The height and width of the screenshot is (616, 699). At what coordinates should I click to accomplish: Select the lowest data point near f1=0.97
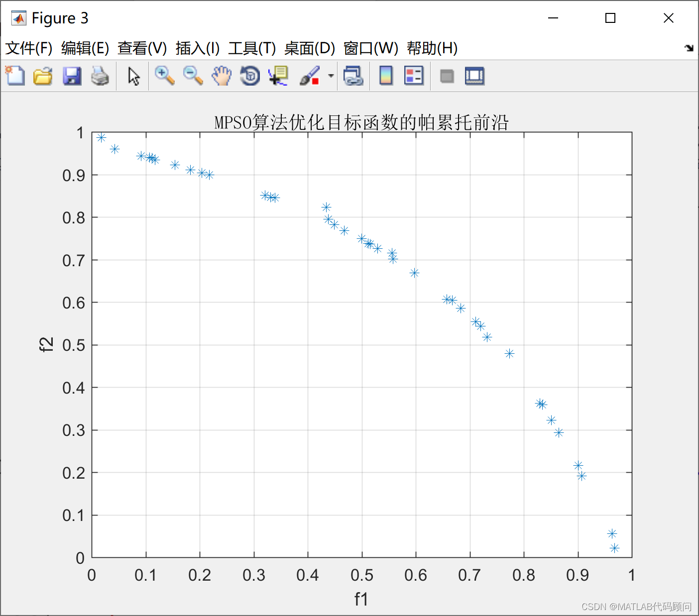pyautogui.click(x=614, y=548)
